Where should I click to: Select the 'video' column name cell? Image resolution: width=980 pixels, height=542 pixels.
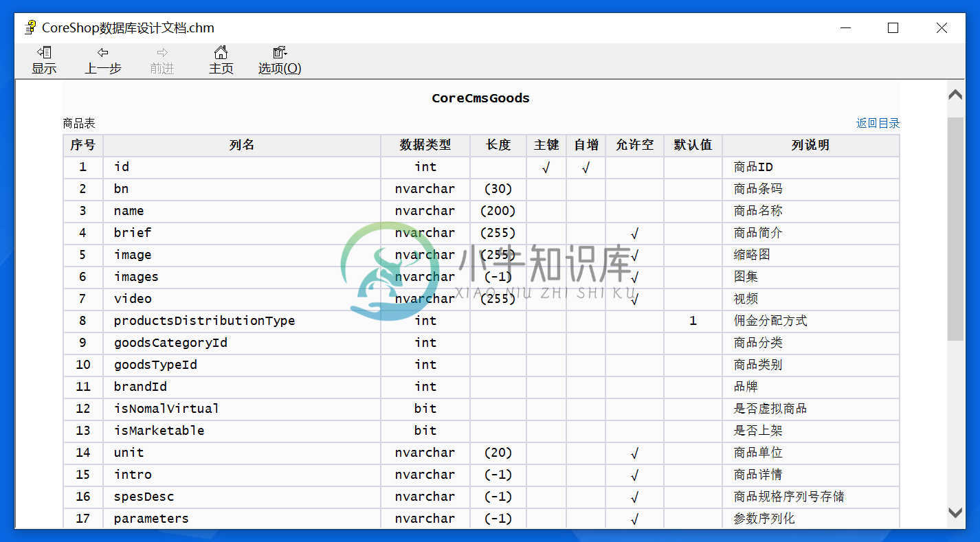[x=242, y=299]
